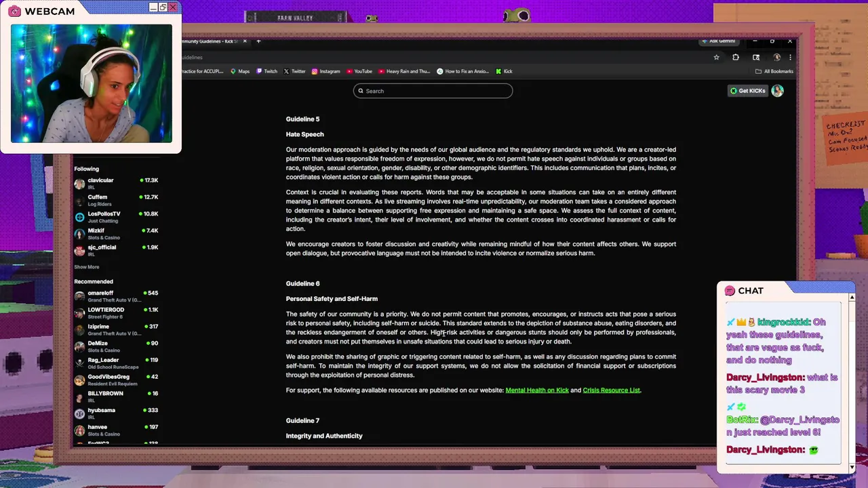The image size is (868, 488).
Task: Close the WEBCAM overlay window
Action: click(173, 7)
